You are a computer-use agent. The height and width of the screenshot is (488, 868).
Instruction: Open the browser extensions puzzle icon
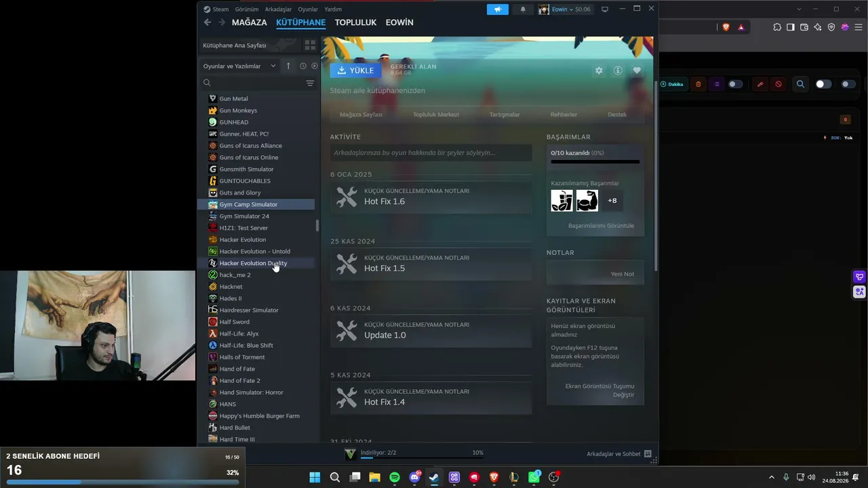click(x=777, y=27)
